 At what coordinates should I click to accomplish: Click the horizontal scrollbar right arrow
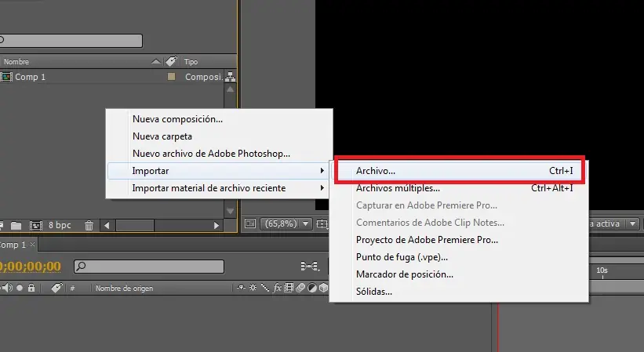(216, 225)
